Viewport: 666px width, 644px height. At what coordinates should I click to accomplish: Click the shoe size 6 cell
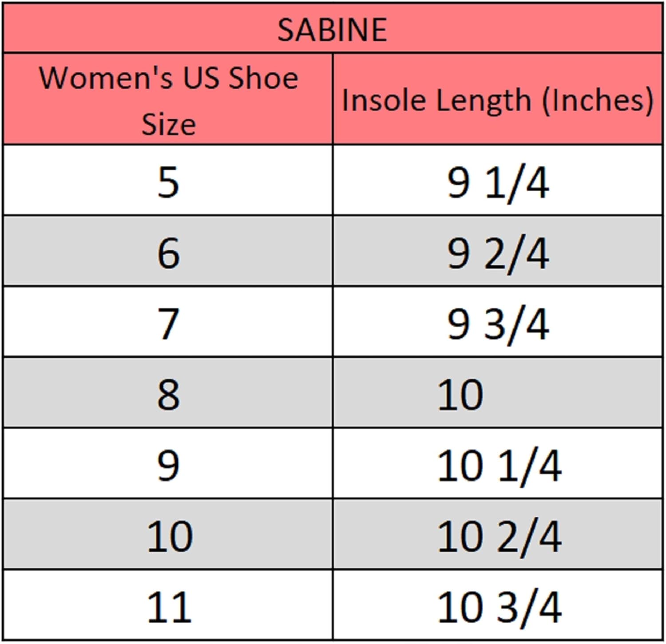(x=168, y=253)
